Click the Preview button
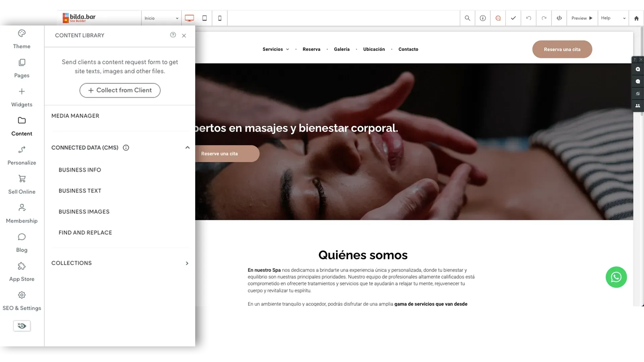This screenshot has height=362, width=644. [582, 18]
